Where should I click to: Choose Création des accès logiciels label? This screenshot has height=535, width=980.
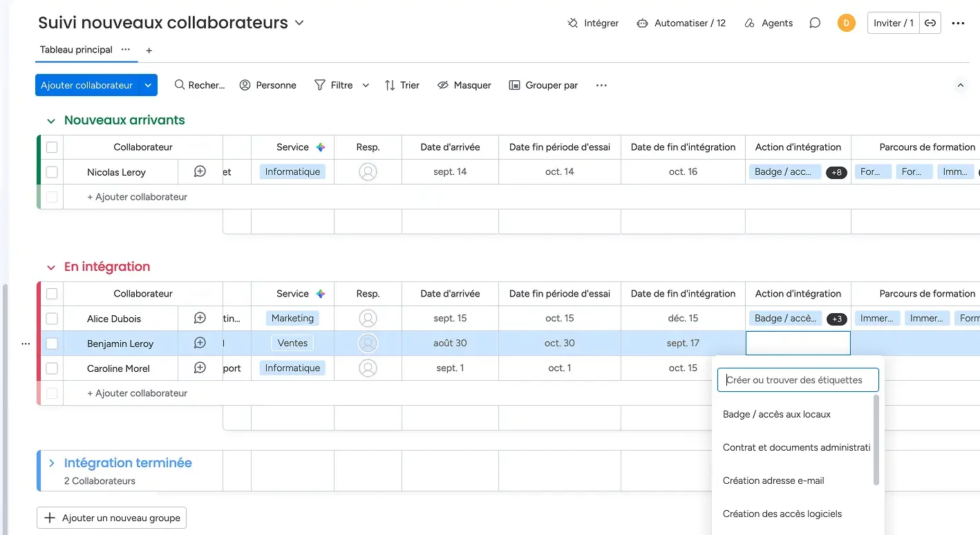(782, 514)
